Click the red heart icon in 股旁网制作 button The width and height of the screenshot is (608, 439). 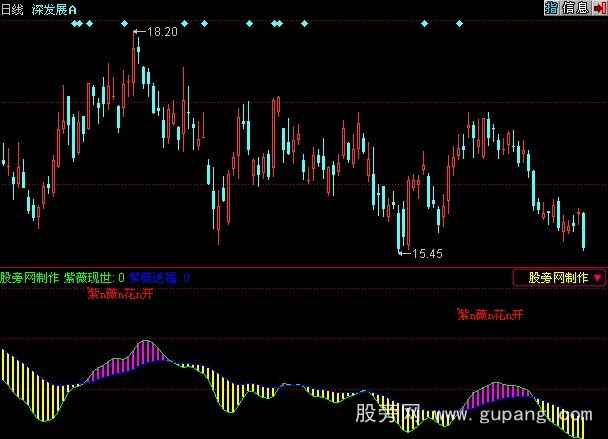click(x=597, y=277)
